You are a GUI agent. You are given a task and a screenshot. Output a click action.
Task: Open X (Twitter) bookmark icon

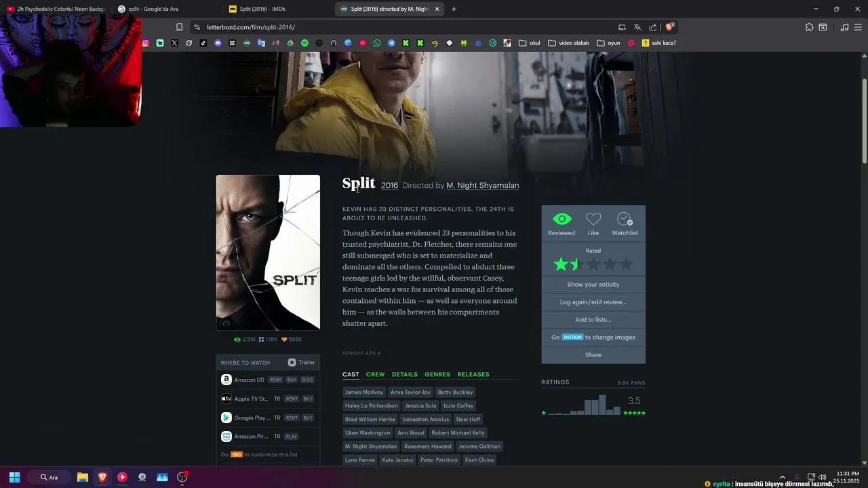174,43
